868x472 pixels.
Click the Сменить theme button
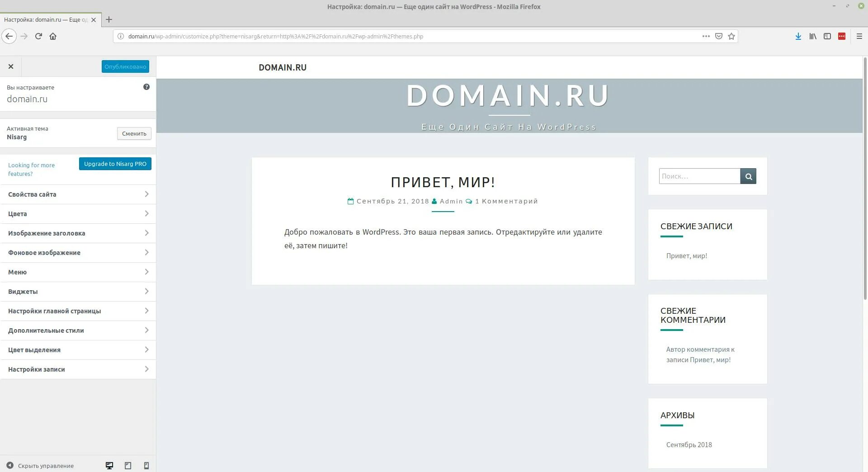(x=134, y=133)
